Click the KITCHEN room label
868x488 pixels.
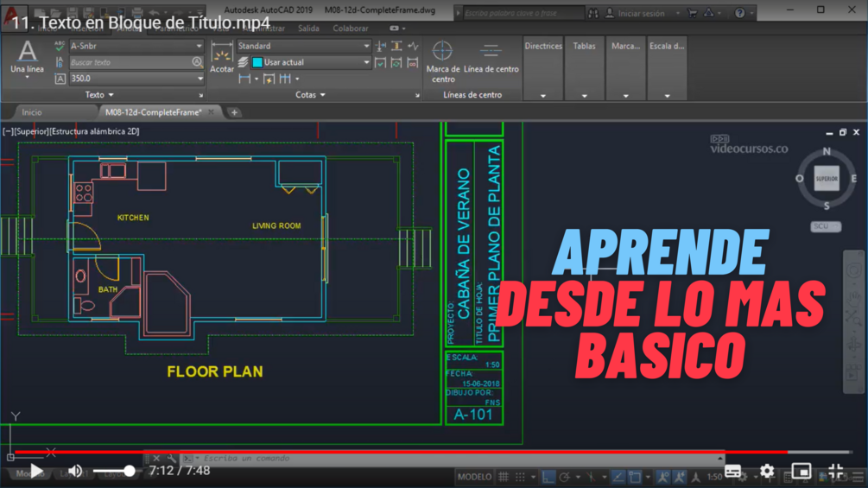click(x=133, y=218)
